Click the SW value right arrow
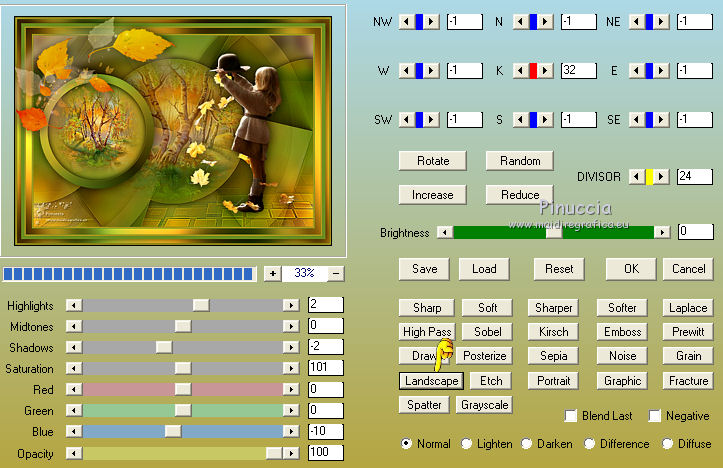Viewport: 723px width, 468px height. pyautogui.click(x=431, y=119)
